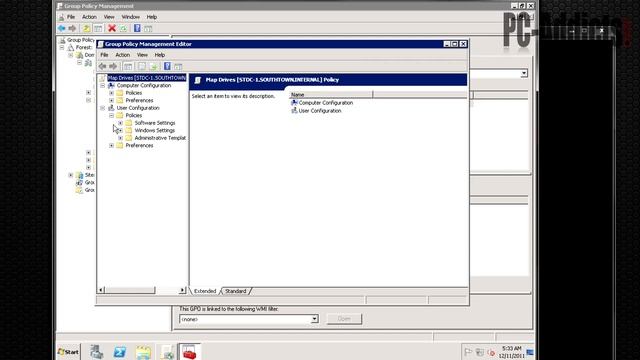640x360 pixels.
Task: Click Forward arrow in Group Policy Management toolbar
Action: point(72,28)
